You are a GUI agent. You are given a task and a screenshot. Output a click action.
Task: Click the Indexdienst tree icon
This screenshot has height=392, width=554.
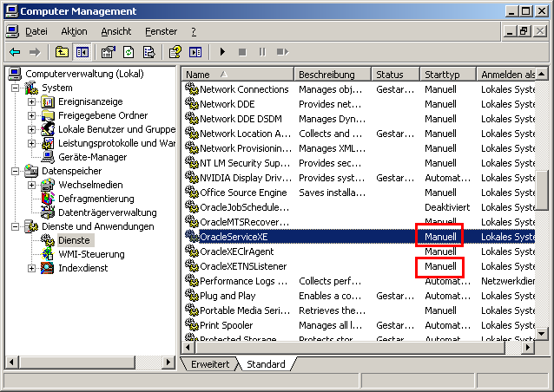48,268
